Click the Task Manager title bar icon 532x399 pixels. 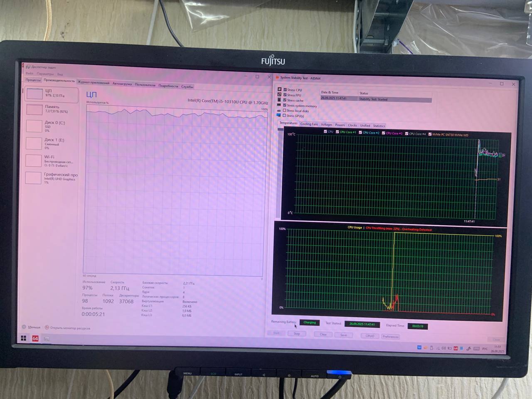click(28, 67)
